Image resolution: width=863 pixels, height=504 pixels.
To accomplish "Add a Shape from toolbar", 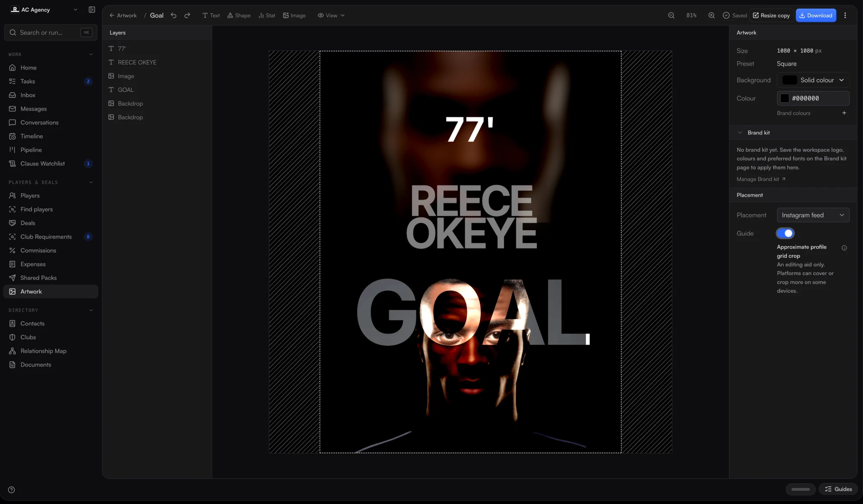I will [x=239, y=16].
